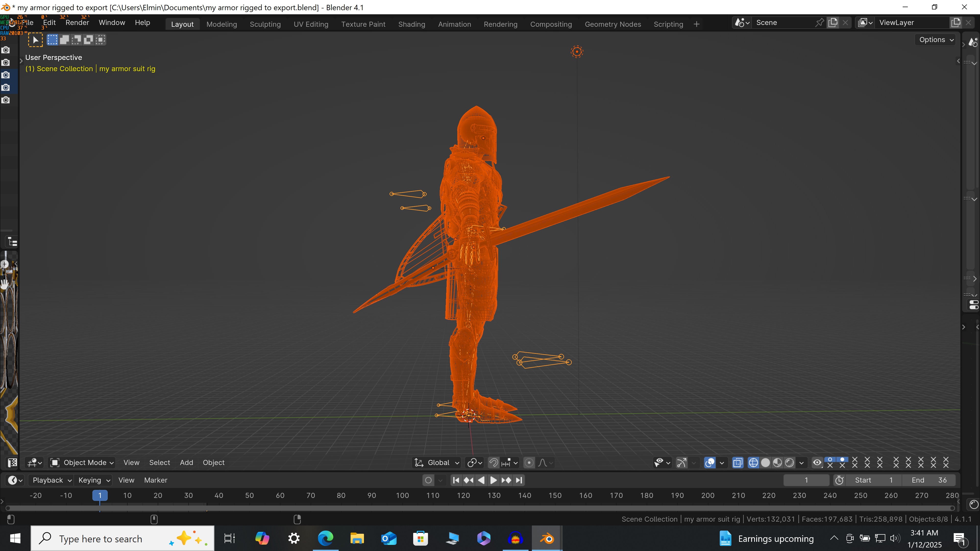Image resolution: width=980 pixels, height=551 pixels.
Task: Add a new view layer
Action: pyautogui.click(x=956, y=22)
